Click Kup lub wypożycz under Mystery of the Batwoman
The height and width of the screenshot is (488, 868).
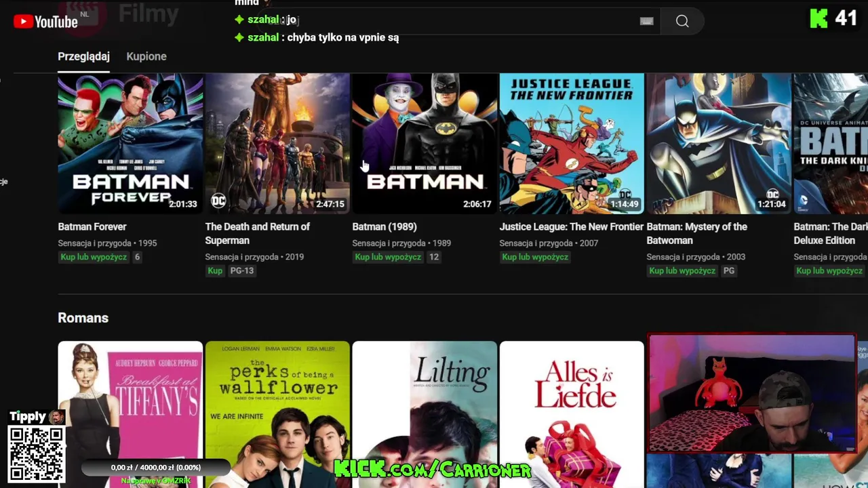(x=682, y=270)
